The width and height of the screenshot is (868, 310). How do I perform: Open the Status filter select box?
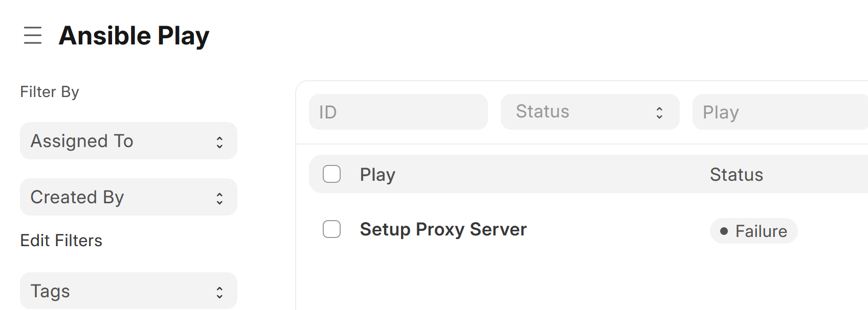pos(590,112)
